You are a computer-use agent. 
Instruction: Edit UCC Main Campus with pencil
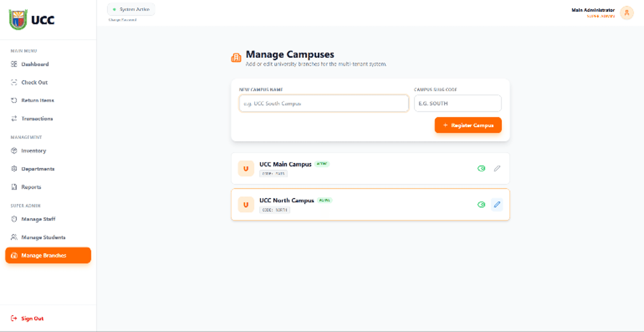(x=497, y=168)
